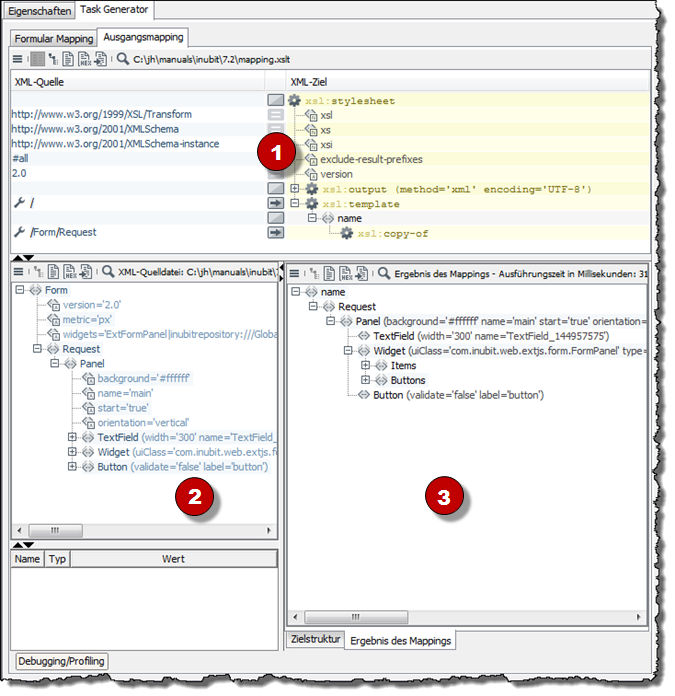The height and width of the screenshot is (696, 675).
Task: Select Ergebnis des Mappings tab
Action: point(400,640)
